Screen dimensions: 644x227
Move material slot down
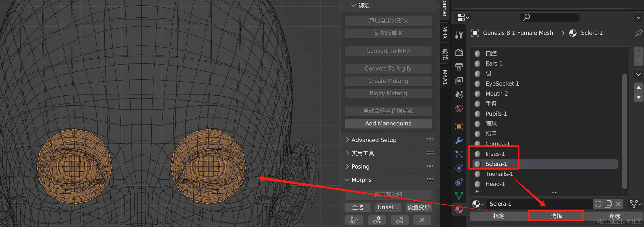(639, 97)
